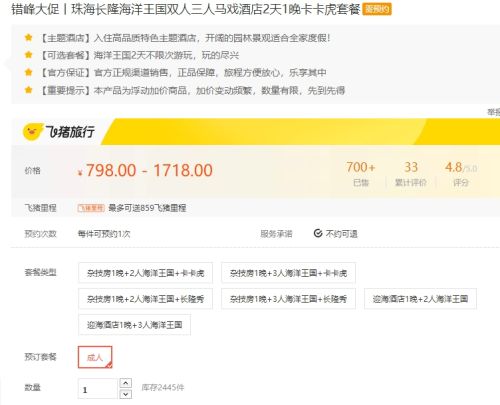
Task: Click the 【主题酒店】 highlight line
Action: [185, 38]
